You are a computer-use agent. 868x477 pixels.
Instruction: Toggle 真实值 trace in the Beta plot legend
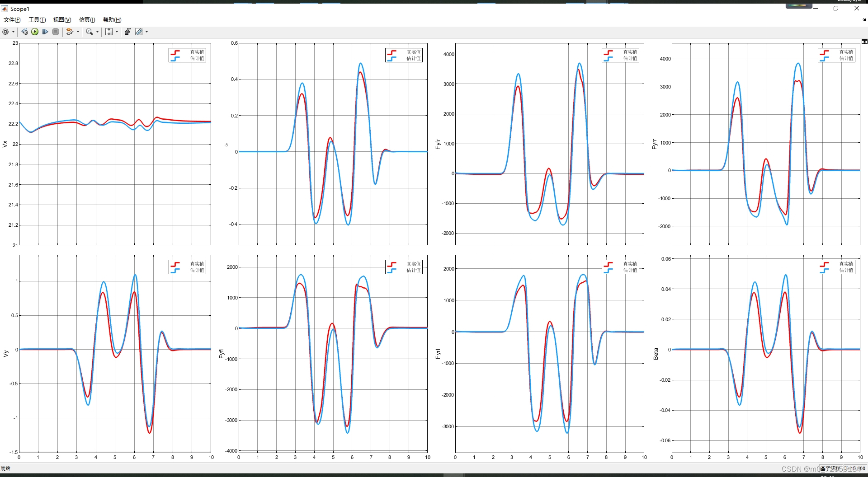[x=846, y=264]
